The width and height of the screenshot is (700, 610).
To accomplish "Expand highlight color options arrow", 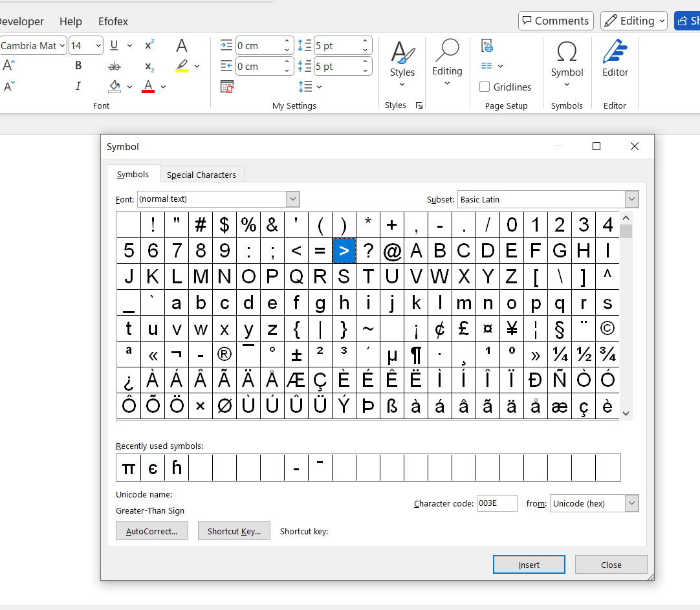I will pos(197,66).
